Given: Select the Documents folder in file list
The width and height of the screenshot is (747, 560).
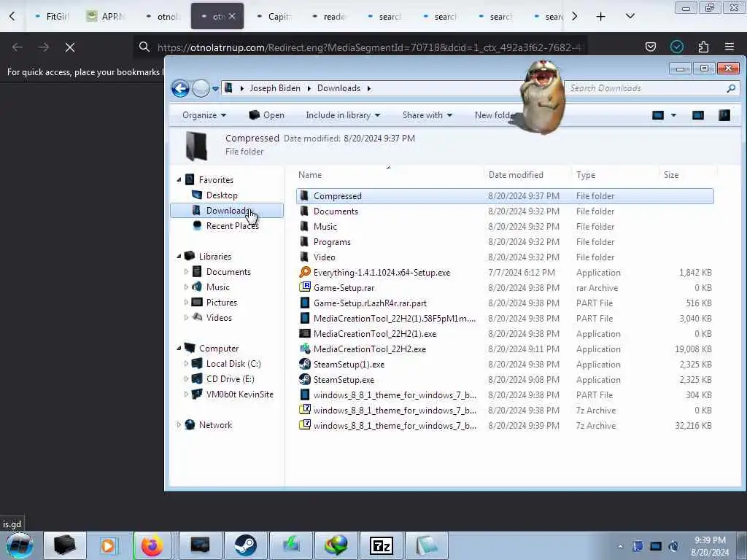Looking at the screenshot, I should (x=336, y=211).
